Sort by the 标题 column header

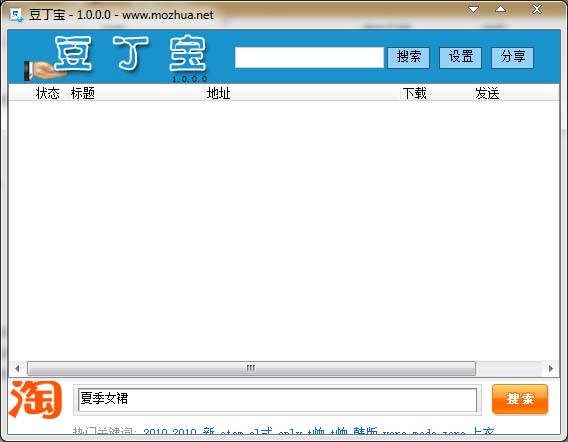coord(136,93)
